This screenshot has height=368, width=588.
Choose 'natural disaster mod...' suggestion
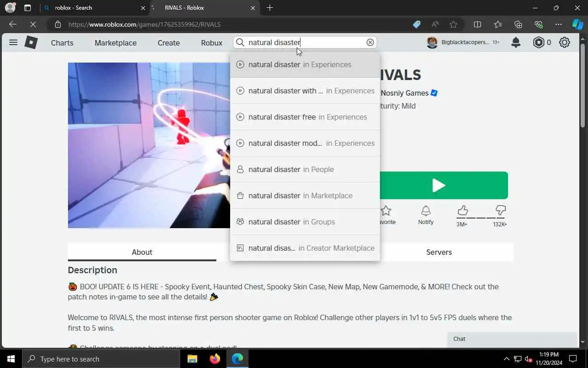click(305, 143)
